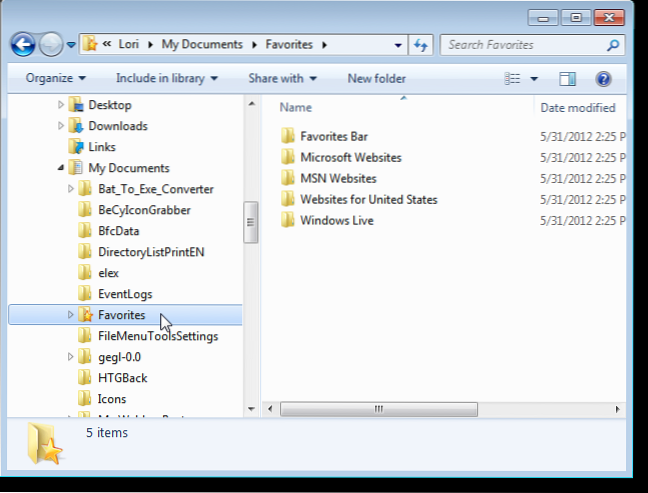Click the Back navigation arrow button
Image resolution: width=648 pixels, height=493 pixels.
pyautogui.click(x=24, y=45)
